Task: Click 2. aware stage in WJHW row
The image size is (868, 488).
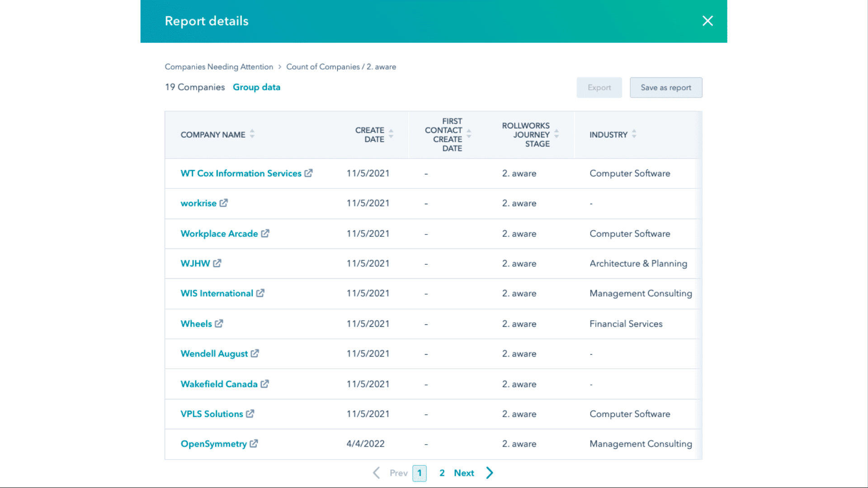Action: point(519,263)
